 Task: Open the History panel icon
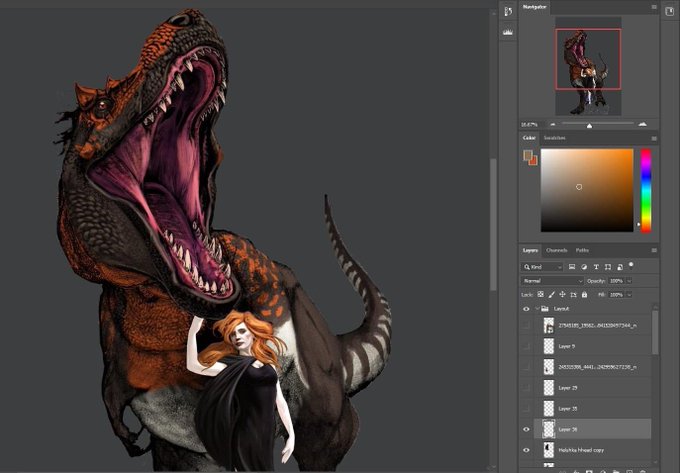coord(508,12)
